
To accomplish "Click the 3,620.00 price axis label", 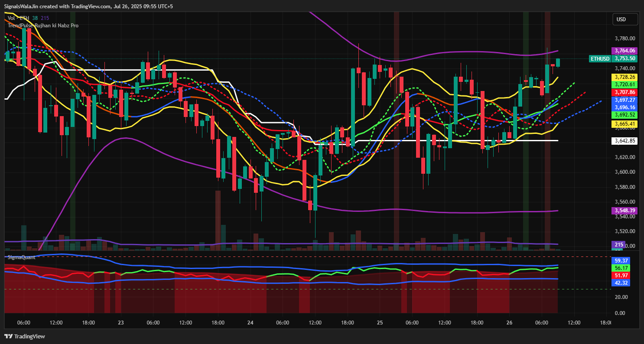I will [625, 157].
